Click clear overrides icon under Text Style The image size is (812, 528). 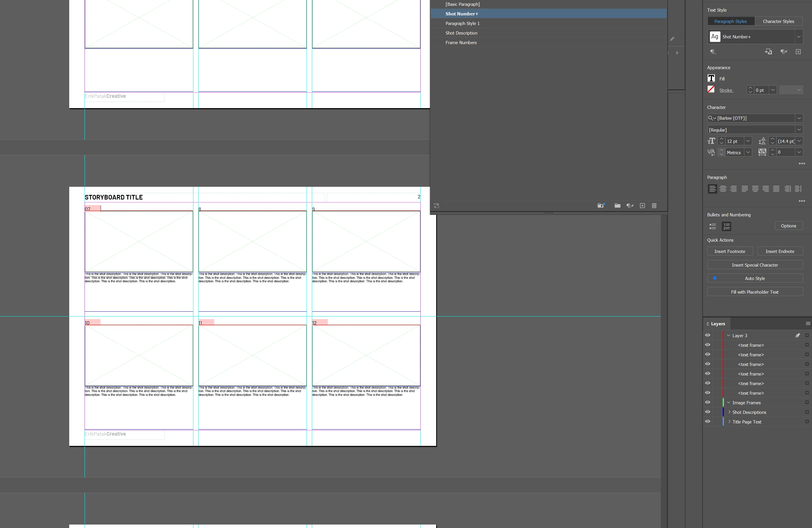[784, 52]
